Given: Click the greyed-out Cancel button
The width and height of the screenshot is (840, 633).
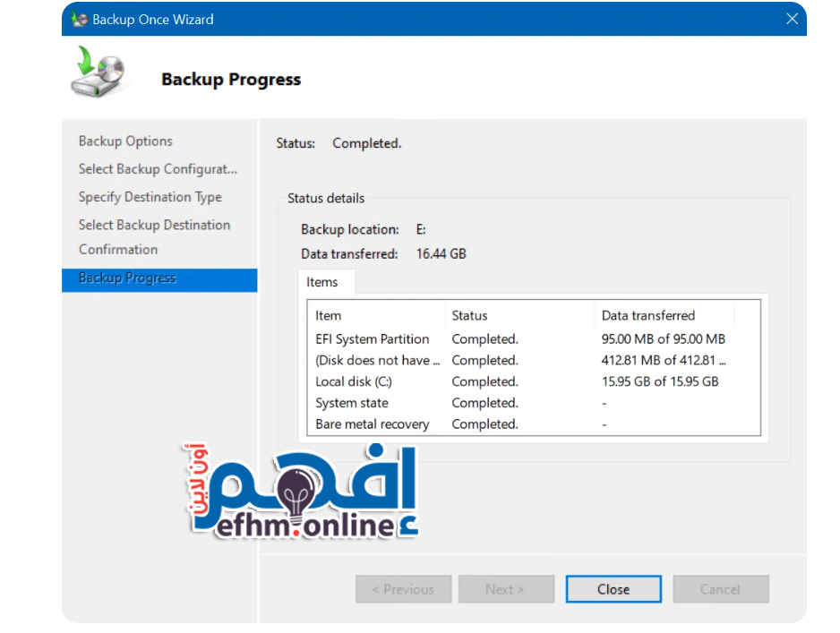Looking at the screenshot, I should click(x=720, y=589).
